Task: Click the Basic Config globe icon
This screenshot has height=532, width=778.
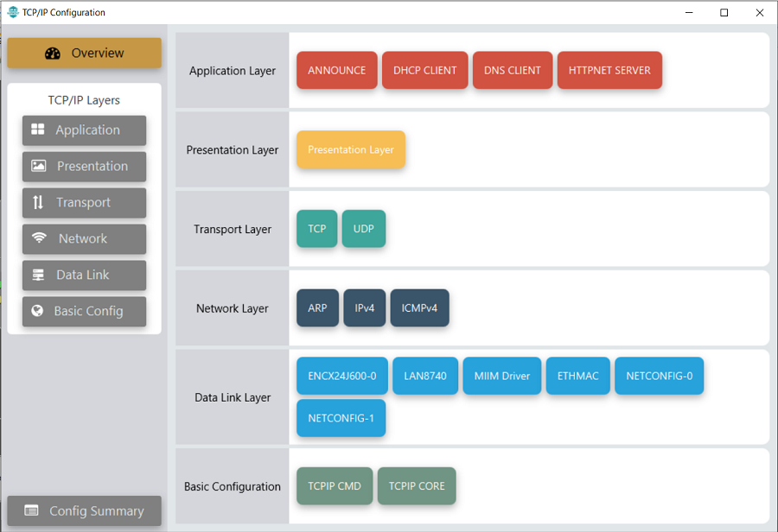Action: click(x=37, y=310)
